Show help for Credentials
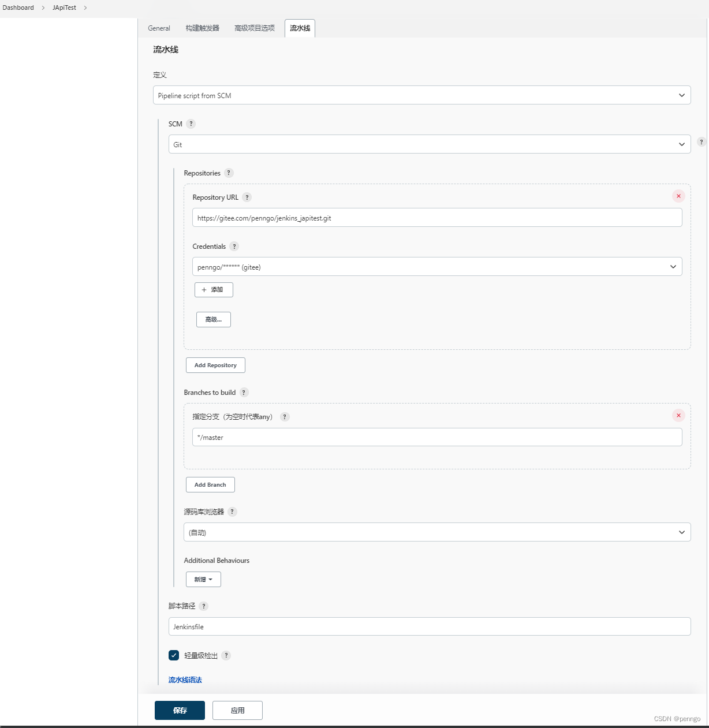Image resolution: width=709 pixels, height=728 pixels. pos(234,246)
